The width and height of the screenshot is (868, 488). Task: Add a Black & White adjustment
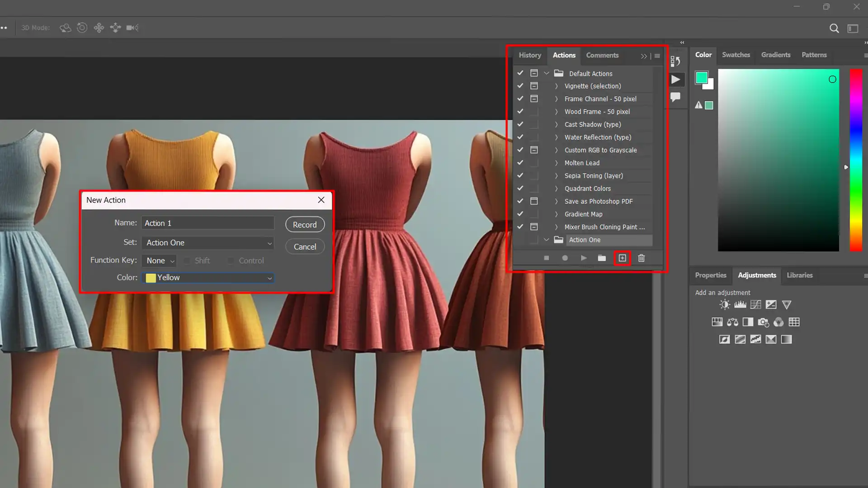[748, 322]
